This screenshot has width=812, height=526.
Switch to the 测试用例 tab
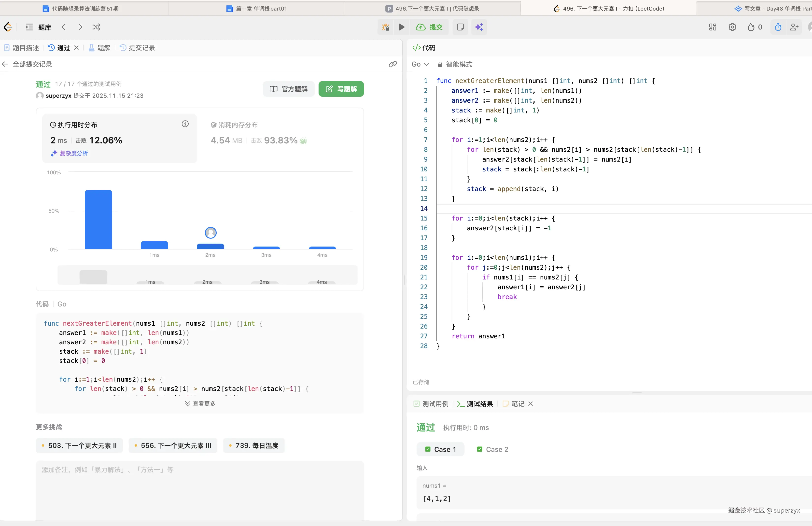pyautogui.click(x=431, y=403)
